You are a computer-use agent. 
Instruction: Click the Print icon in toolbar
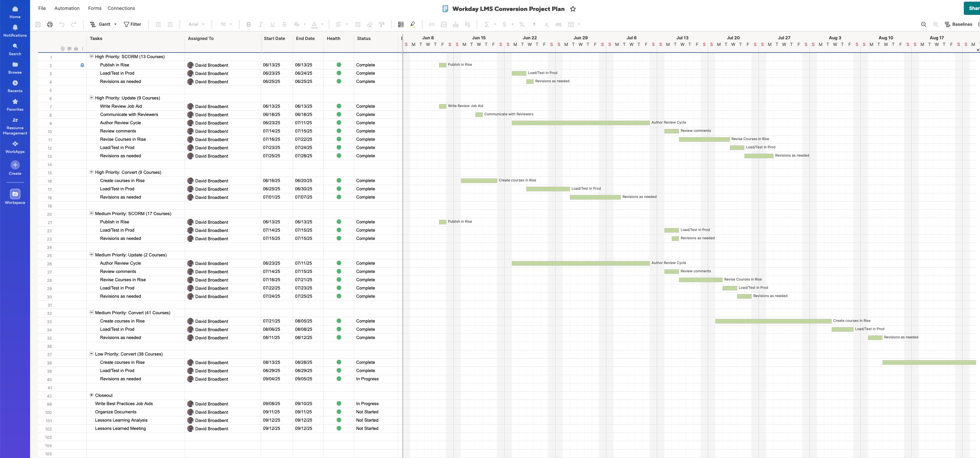(x=50, y=24)
